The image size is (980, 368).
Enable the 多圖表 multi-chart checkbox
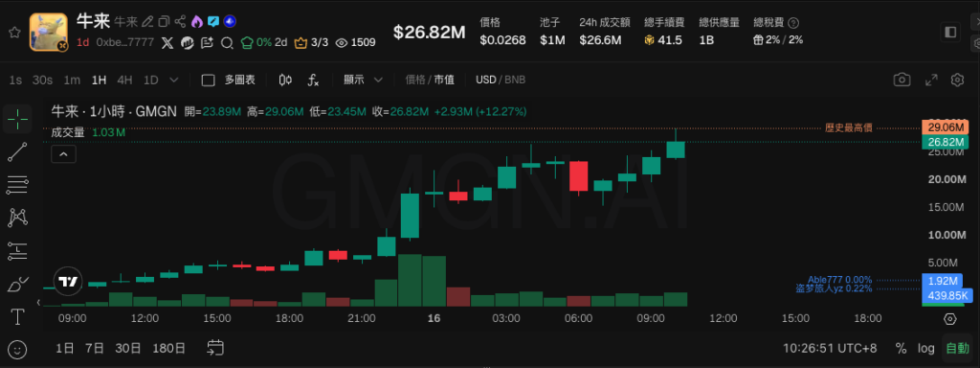click(209, 80)
